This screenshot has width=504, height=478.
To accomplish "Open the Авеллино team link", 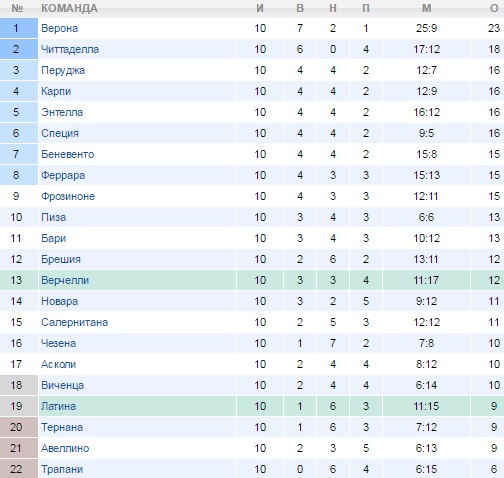I will 65,448.
